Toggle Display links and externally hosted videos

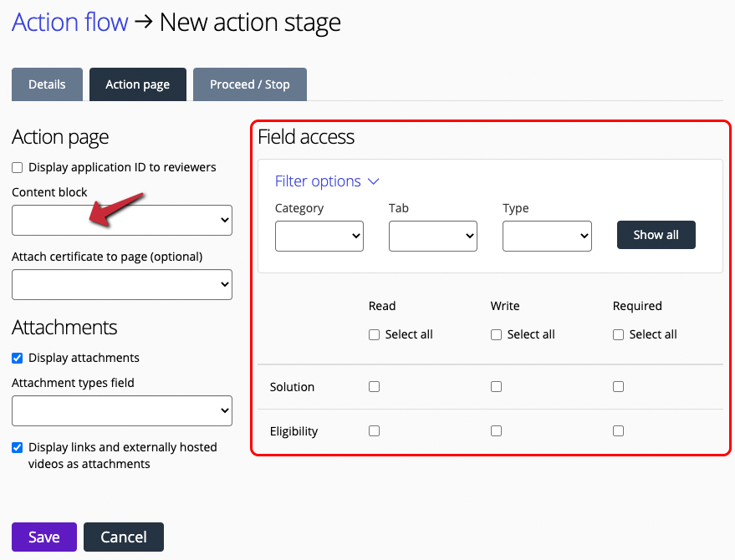18,447
